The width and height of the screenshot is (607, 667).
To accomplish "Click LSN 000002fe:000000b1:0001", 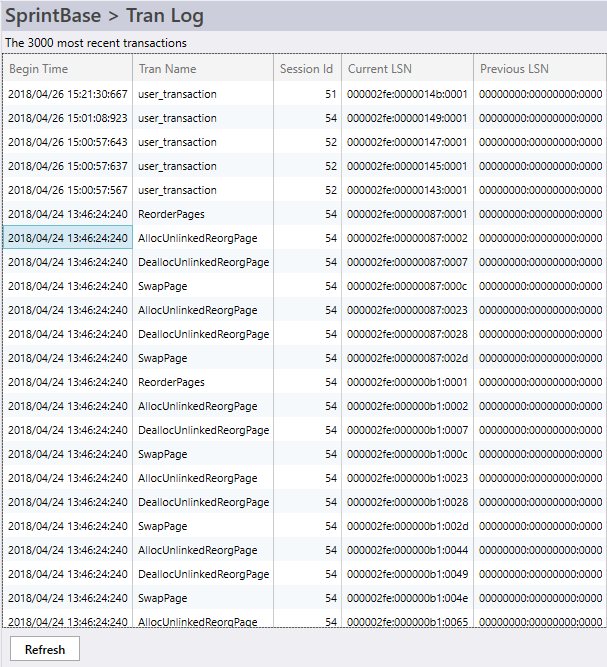I will tap(407, 382).
